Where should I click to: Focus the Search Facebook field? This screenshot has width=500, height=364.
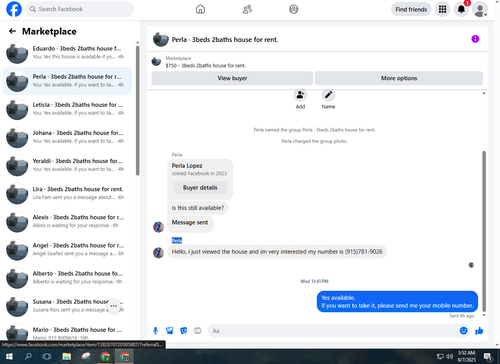click(x=80, y=9)
